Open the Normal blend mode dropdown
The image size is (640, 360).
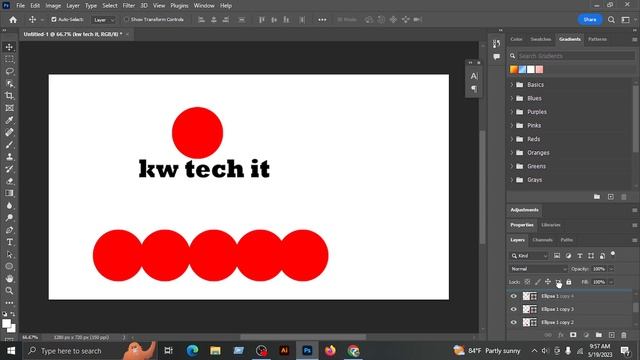[x=538, y=269]
